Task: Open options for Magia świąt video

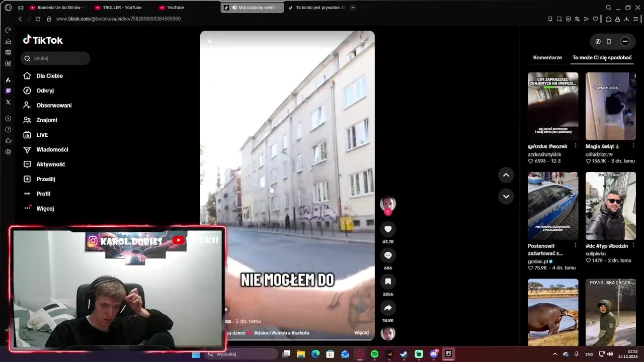Action: (x=633, y=146)
